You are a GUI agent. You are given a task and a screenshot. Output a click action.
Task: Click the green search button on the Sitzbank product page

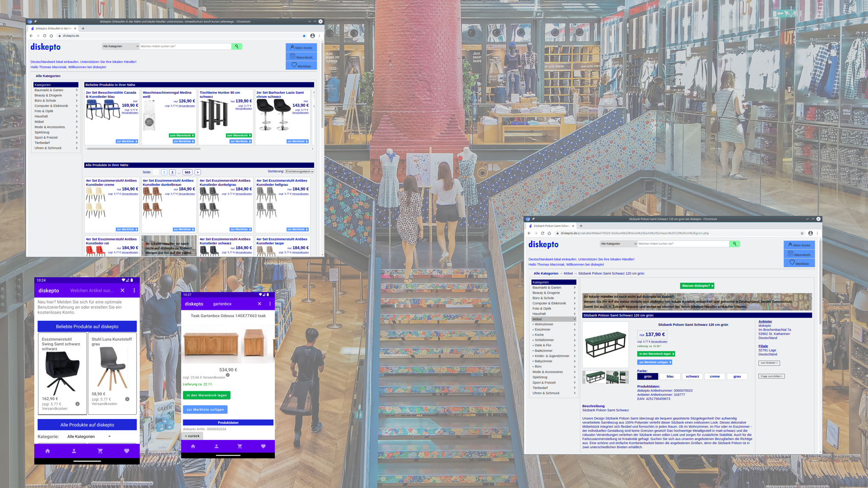(x=734, y=244)
